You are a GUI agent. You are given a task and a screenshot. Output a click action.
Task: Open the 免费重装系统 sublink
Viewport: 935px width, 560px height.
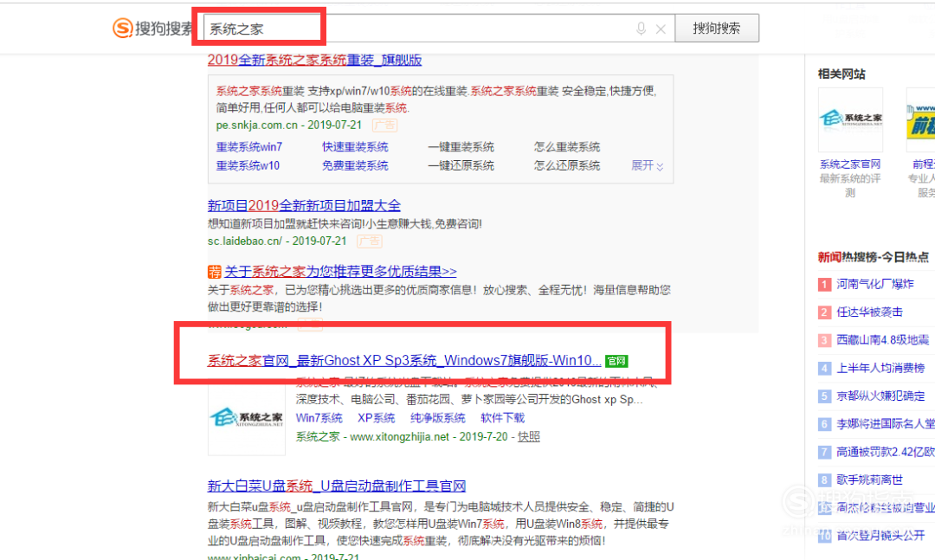coord(356,165)
